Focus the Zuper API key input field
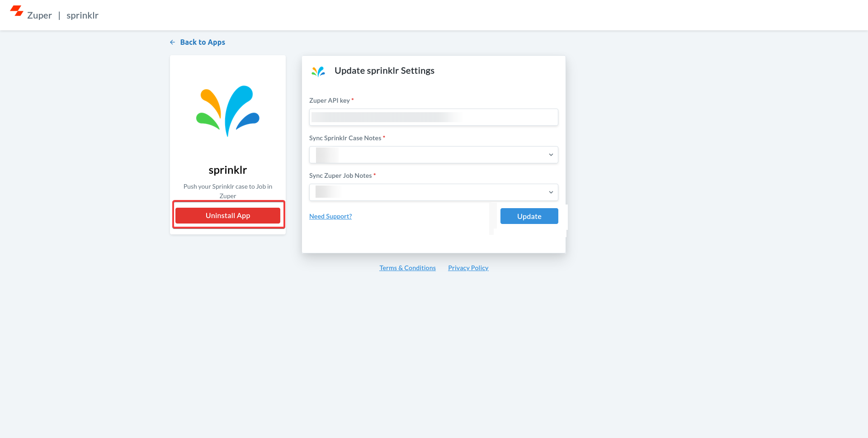The width and height of the screenshot is (868, 438). (434, 117)
